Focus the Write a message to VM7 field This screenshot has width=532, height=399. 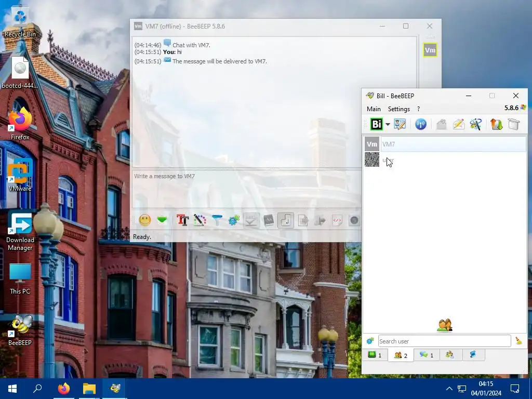point(247,189)
